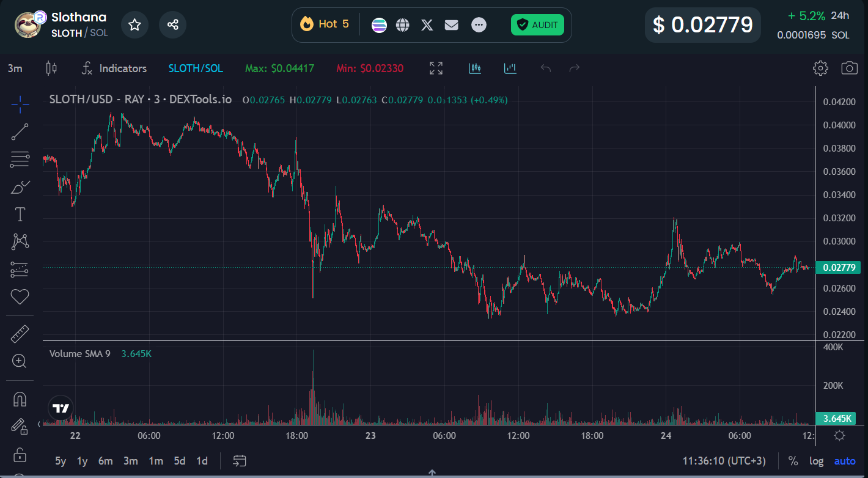Set chart range to 1d
The height and width of the screenshot is (478, 868).
(x=202, y=461)
